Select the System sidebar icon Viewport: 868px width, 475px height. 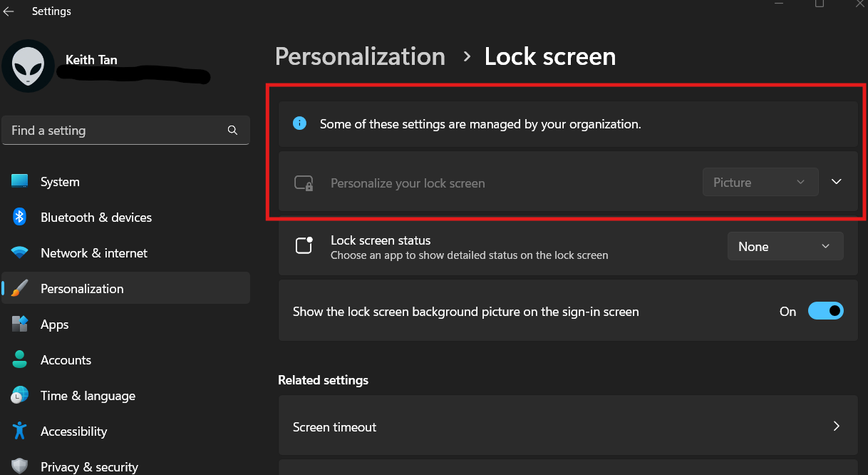tap(19, 181)
